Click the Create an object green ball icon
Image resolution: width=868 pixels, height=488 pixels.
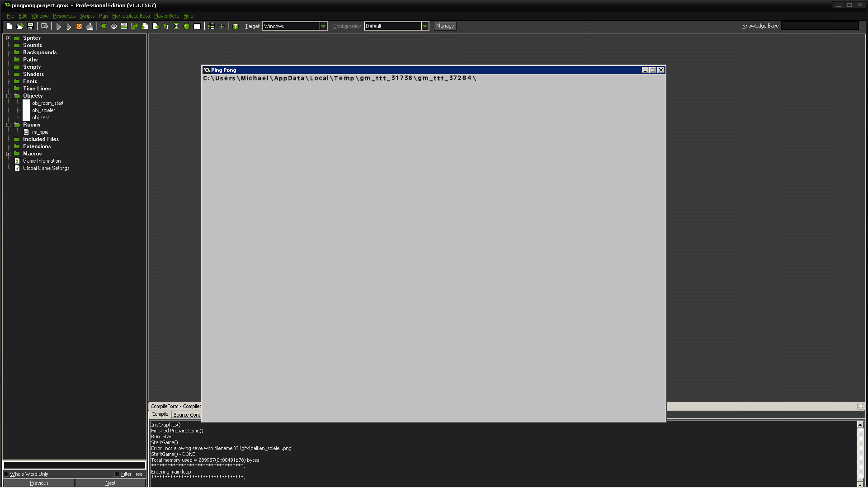coord(187,26)
